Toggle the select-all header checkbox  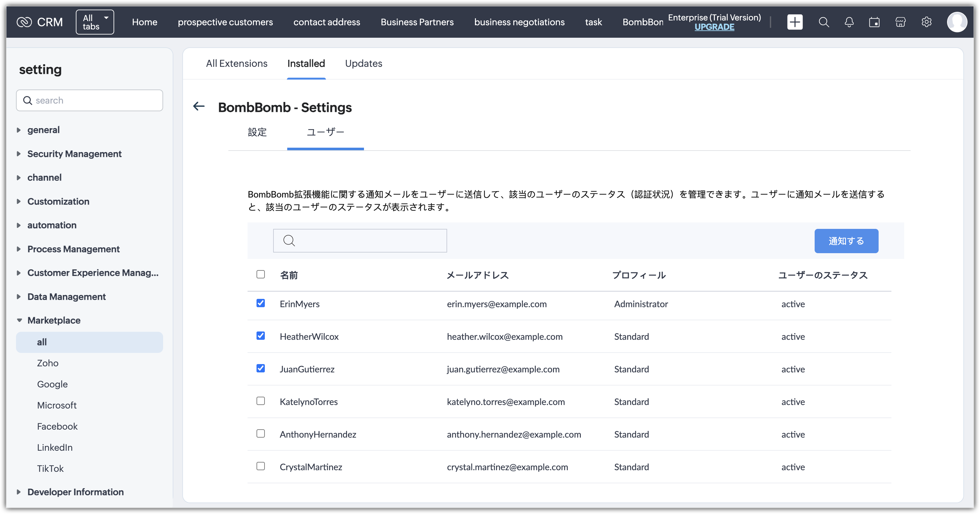pyautogui.click(x=261, y=274)
